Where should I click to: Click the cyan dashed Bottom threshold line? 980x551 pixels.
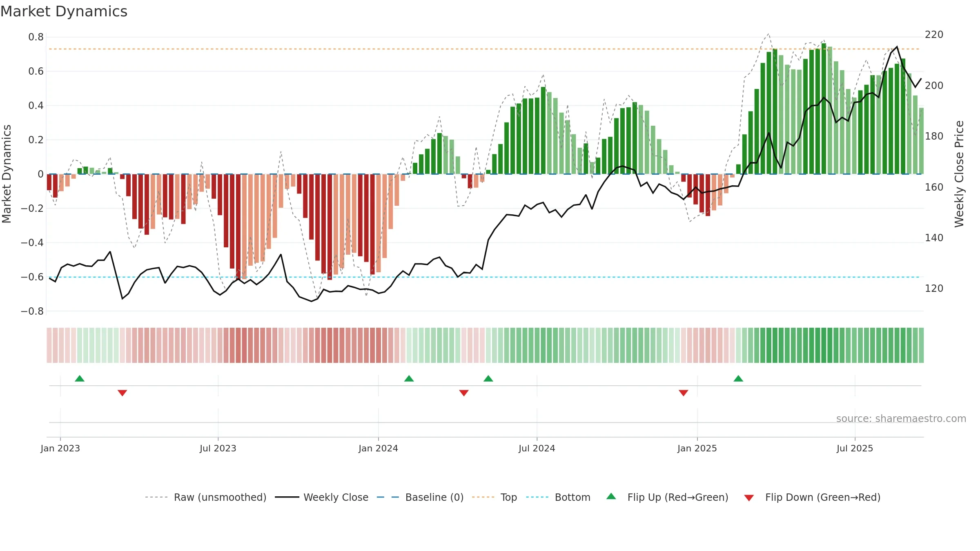(x=484, y=277)
